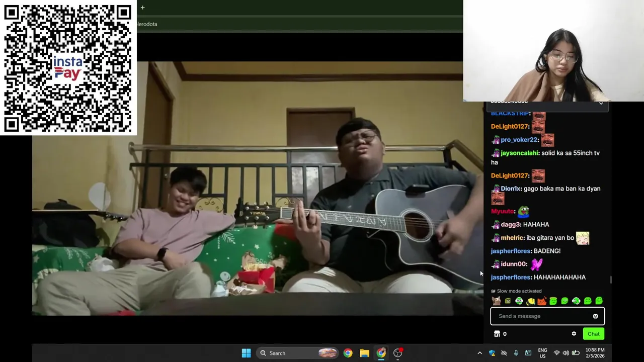Click the pink butterfly emote by idunn00
The image size is (644, 362).
tap(536, 264)
